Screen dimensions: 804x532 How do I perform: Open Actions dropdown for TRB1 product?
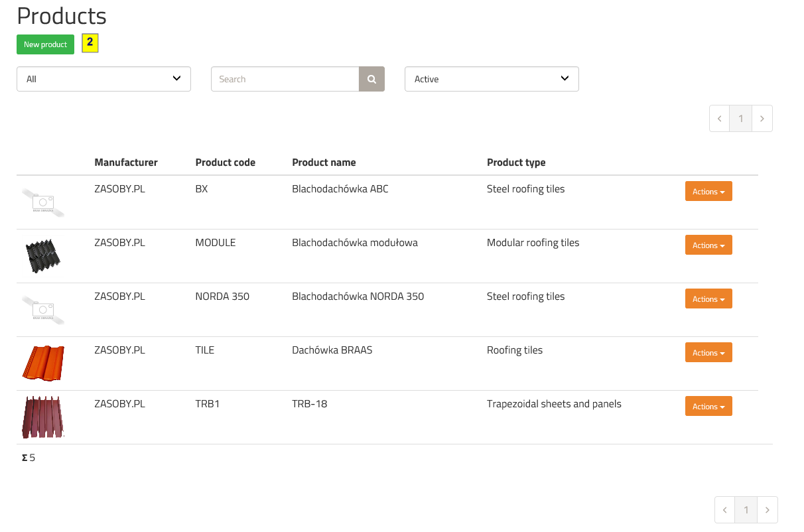click(708, 406)
